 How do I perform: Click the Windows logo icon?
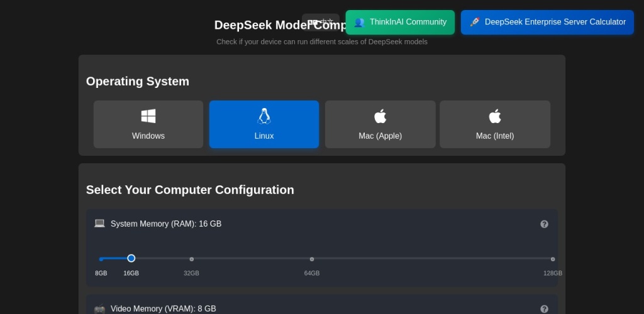[148, 116]
